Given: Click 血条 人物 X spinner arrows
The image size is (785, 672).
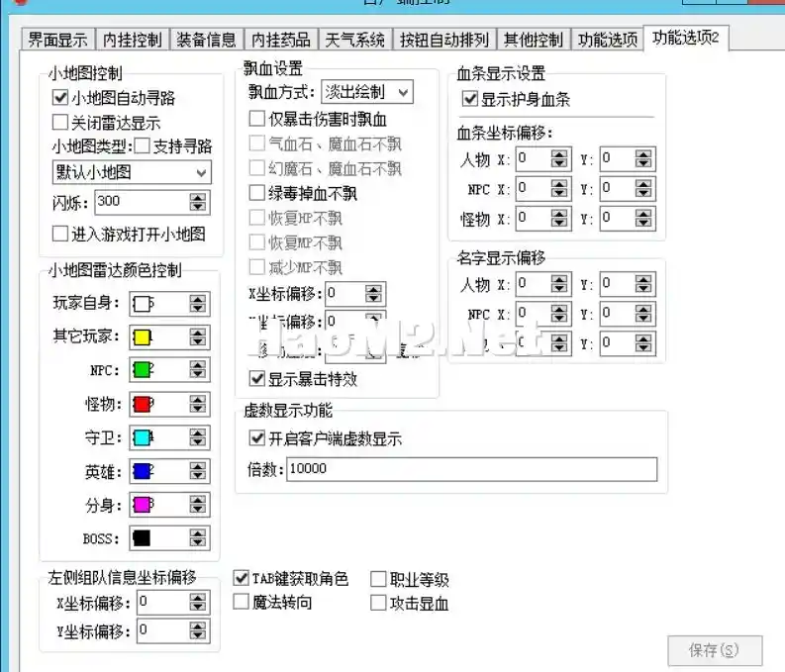Looking at the screenshot, I should coord(559,159).
